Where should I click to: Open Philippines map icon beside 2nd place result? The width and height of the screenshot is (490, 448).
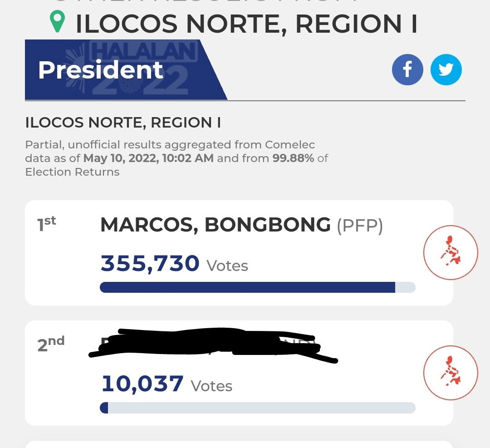coord(451,373)
